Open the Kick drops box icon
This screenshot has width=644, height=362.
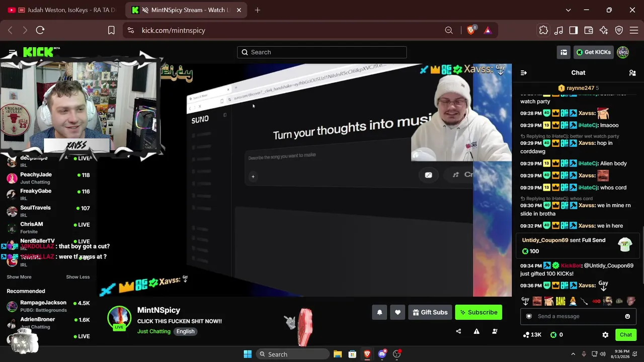pyautogui.click(x=564, y=52)
